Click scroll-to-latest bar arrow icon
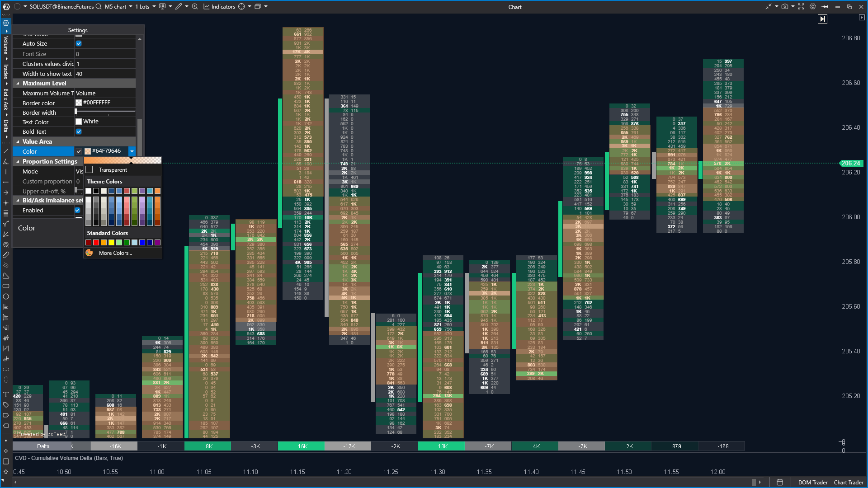The image size is (868, 488). coord(822,19)
